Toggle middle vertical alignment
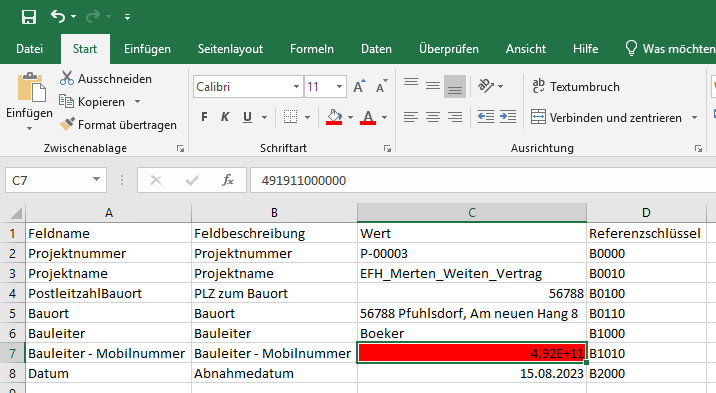Image resolution: width=716 pixels, height=393 pixels. click(433, 86)
